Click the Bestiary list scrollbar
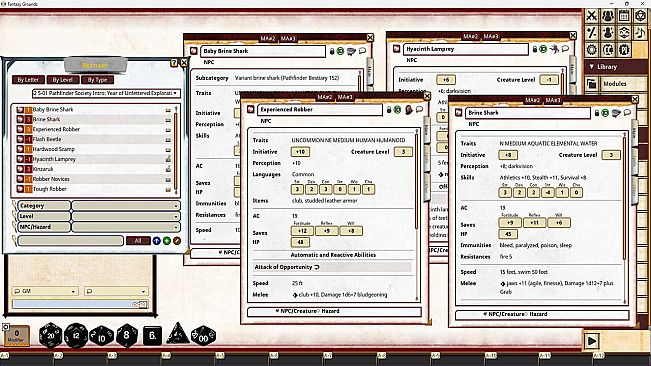The image size is (651, 366). [x=176, y=150]
